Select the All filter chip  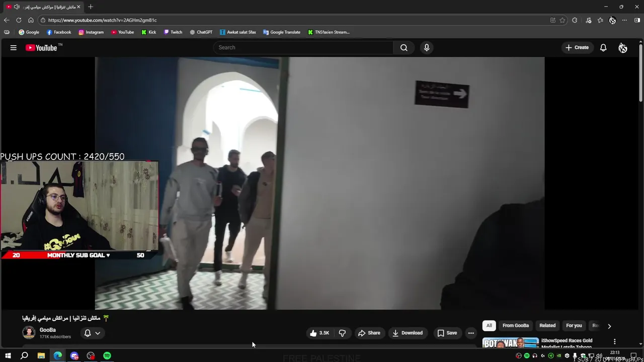click(489, 325)
